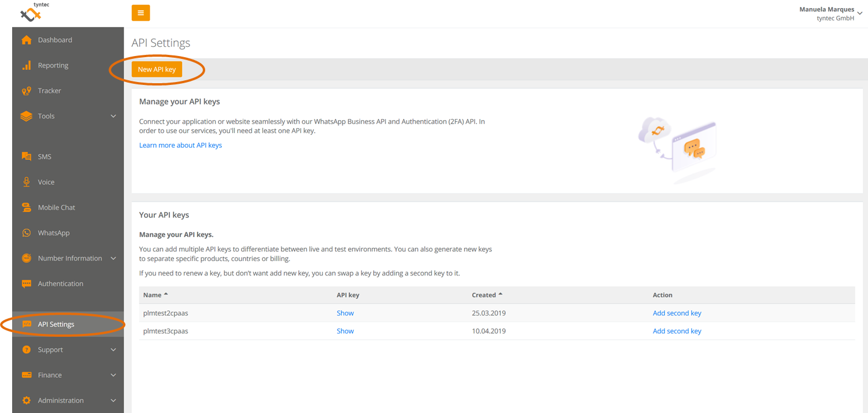Click the Authentication icon
The width and height of the screenshot is (868, 413).
tap(27, 284)
